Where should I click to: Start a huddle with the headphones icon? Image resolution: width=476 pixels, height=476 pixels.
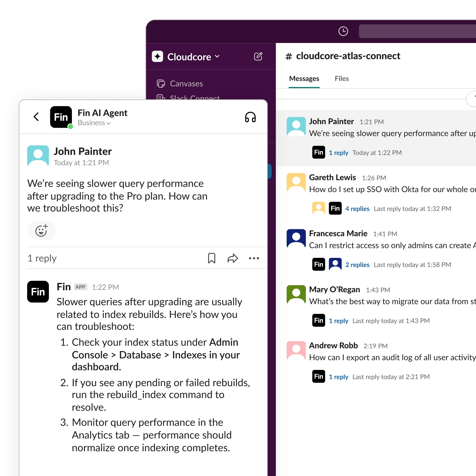pyautogui.click(x=250, y=117)
